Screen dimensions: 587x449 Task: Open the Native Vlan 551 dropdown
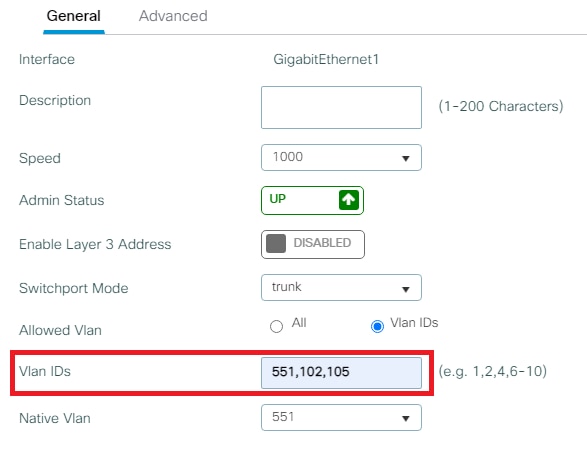341,417
